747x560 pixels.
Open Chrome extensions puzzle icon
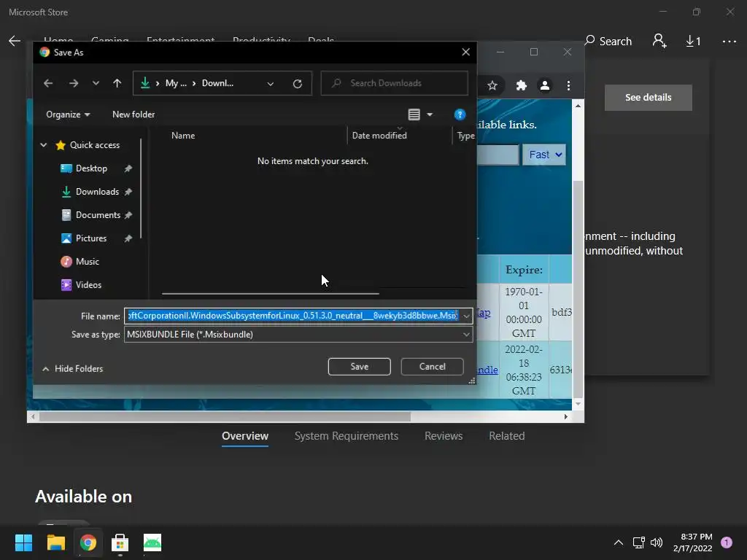[521, 85]
